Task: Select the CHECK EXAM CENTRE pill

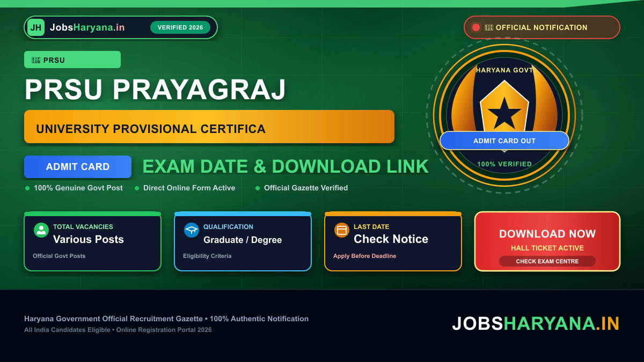Action: (547, 261)
